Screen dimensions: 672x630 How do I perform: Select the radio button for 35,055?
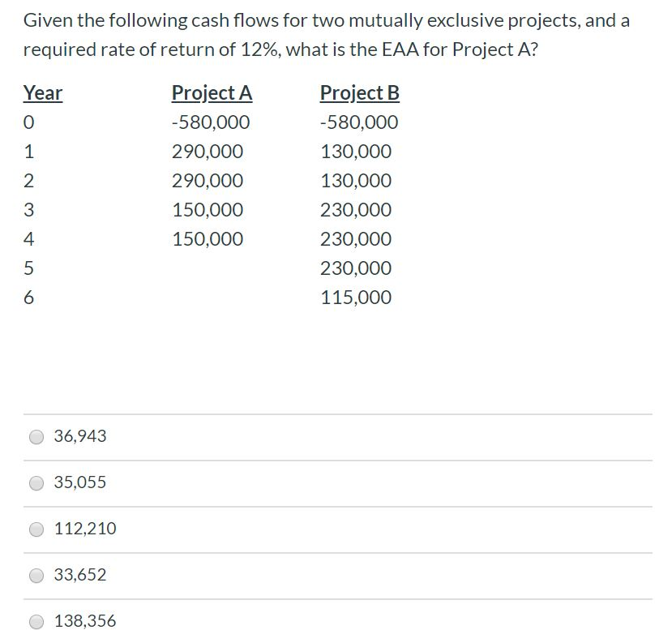point(36,482)
